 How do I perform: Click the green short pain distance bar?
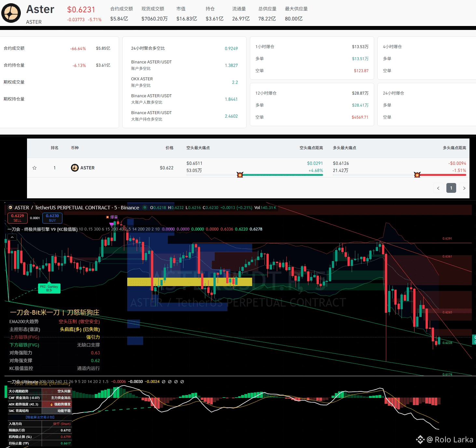[x=283, y=175]
